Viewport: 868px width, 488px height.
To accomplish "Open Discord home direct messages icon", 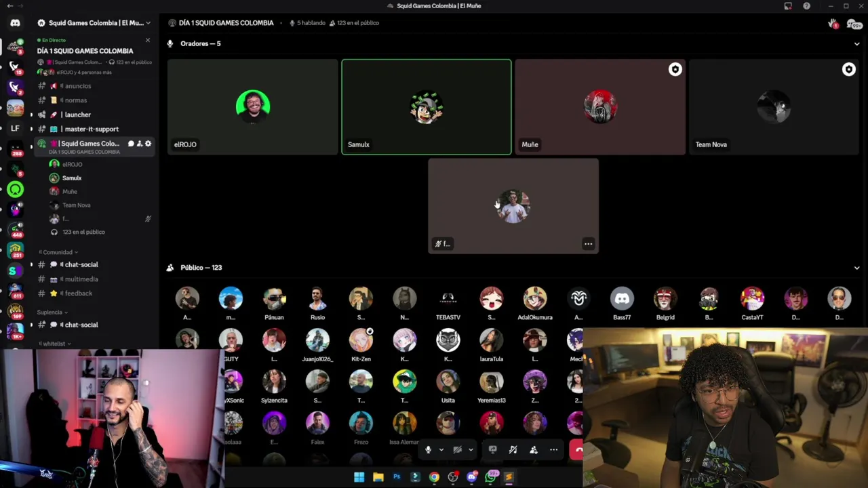I will tap(15, 23).
